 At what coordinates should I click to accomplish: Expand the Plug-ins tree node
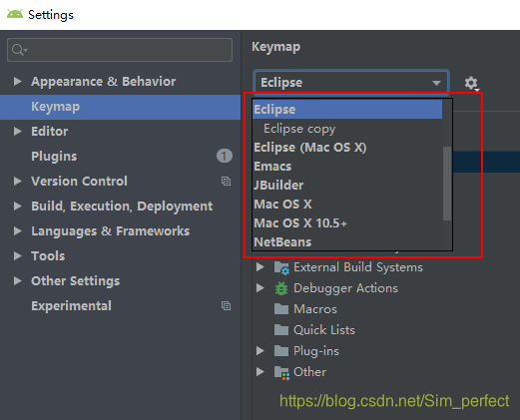pos(260,351)
